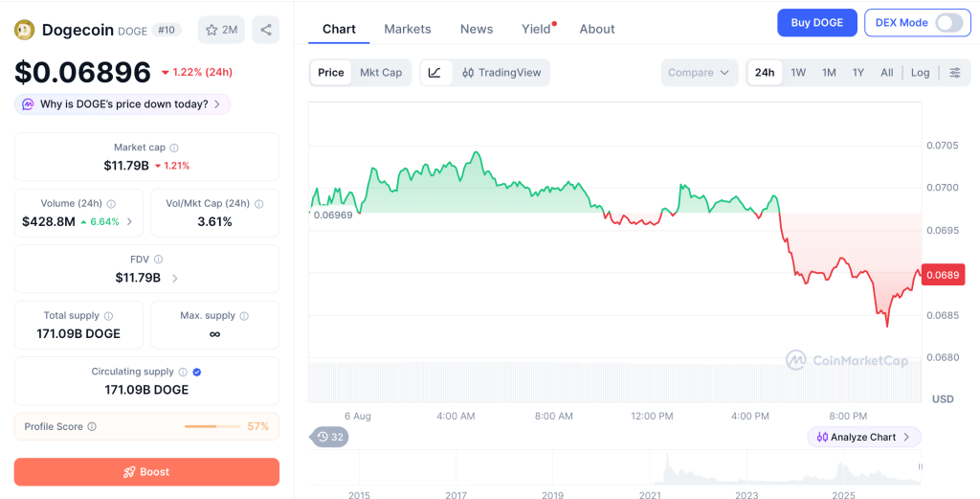Click the 3.61% Vol/Mkt Cap value
The height and width of the screenshot is (499, 980).
pos(214,221)
